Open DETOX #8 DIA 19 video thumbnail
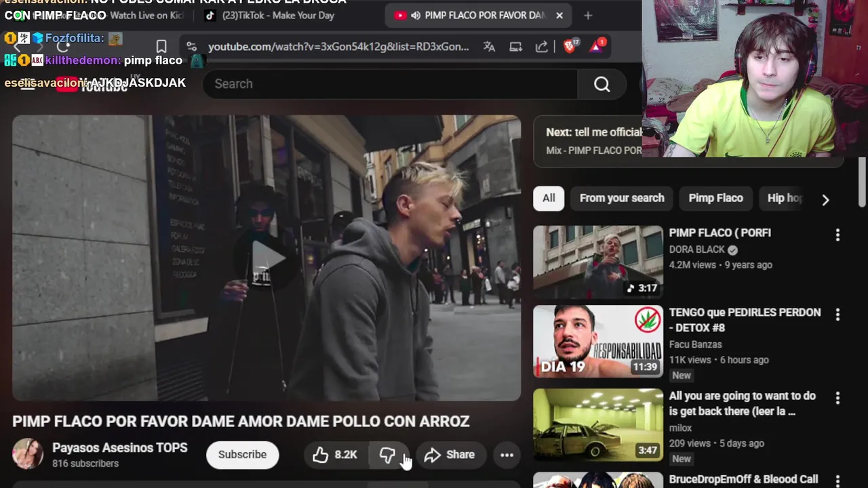 [x=597, y=342]
